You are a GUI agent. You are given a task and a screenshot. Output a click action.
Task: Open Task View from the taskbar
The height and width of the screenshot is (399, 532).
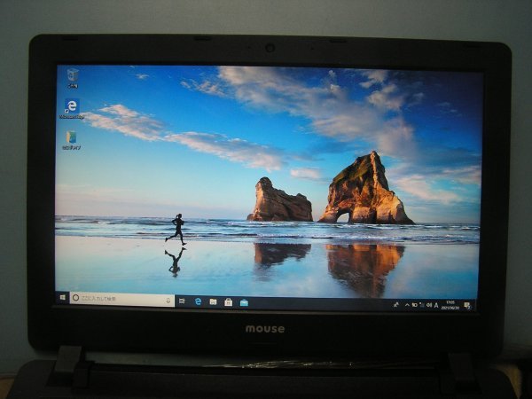tap(182, 301)
